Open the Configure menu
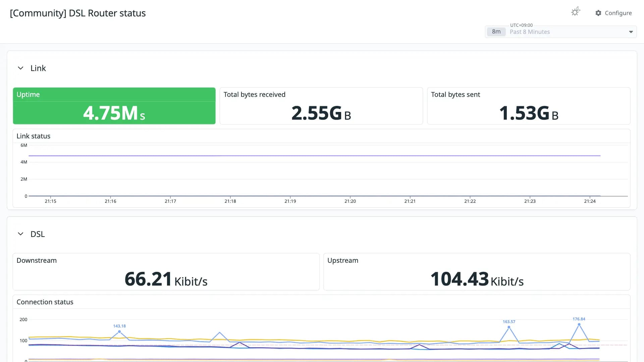 tap(613, 13)
